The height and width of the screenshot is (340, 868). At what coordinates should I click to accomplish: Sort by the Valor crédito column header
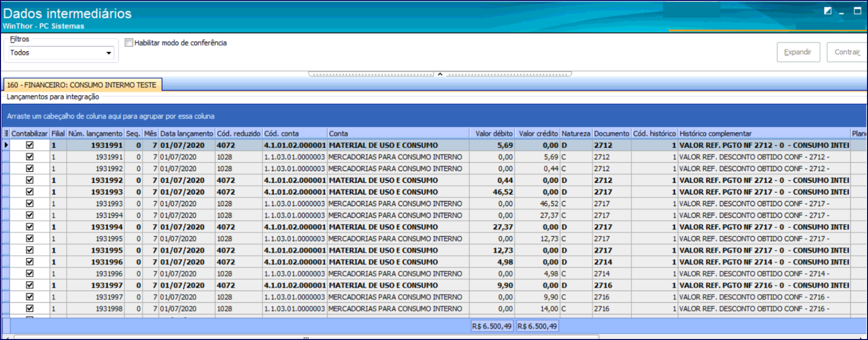tap(538, 133)
